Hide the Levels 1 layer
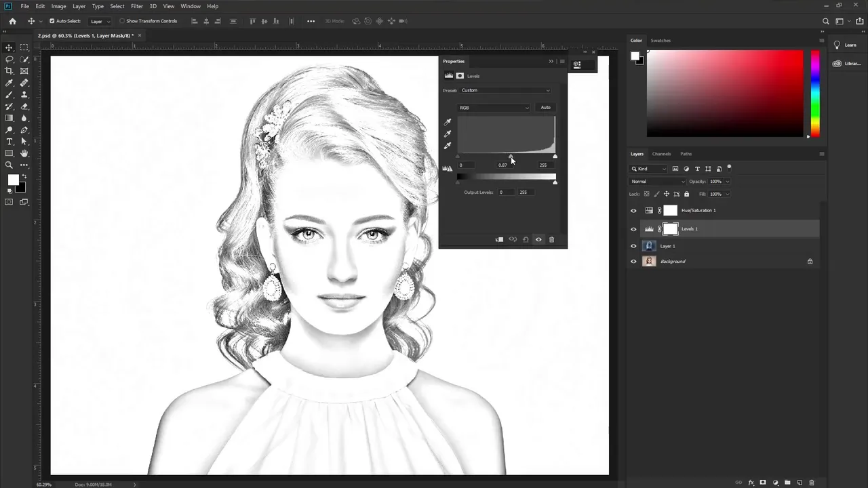The width and height of the screenshot is (868, 488). point(633,229)
